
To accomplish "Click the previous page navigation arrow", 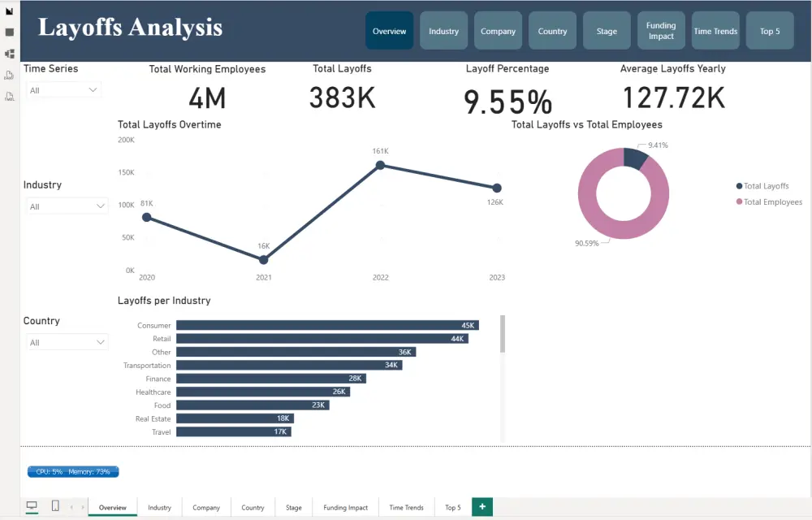I will [71, 506].
